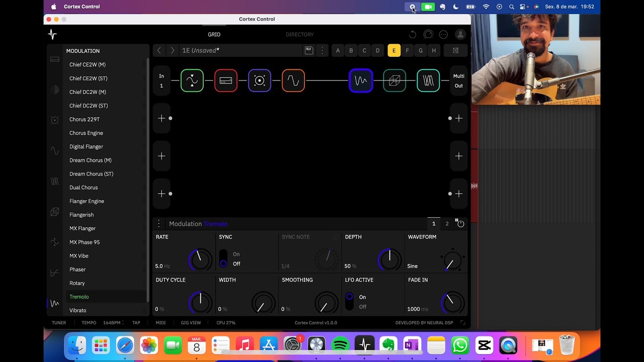Click the Multi Out block
Viewport: 644px width, 362px height.
tap(459, 80)
